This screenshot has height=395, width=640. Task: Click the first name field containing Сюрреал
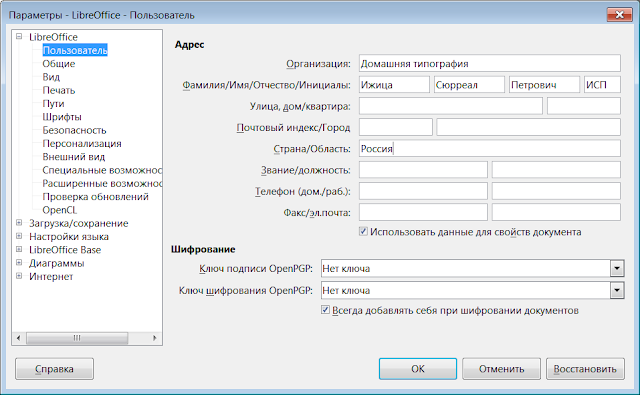[x=469, y=84]
